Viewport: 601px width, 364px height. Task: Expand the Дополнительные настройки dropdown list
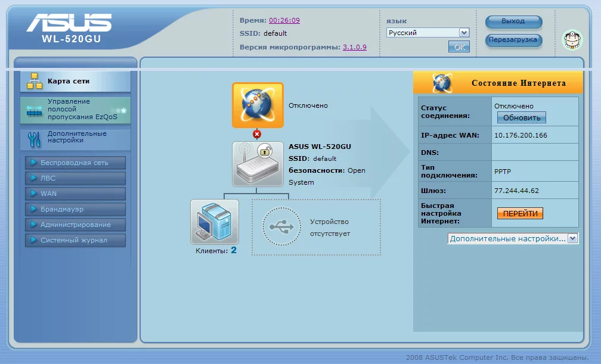pos(513,238)
